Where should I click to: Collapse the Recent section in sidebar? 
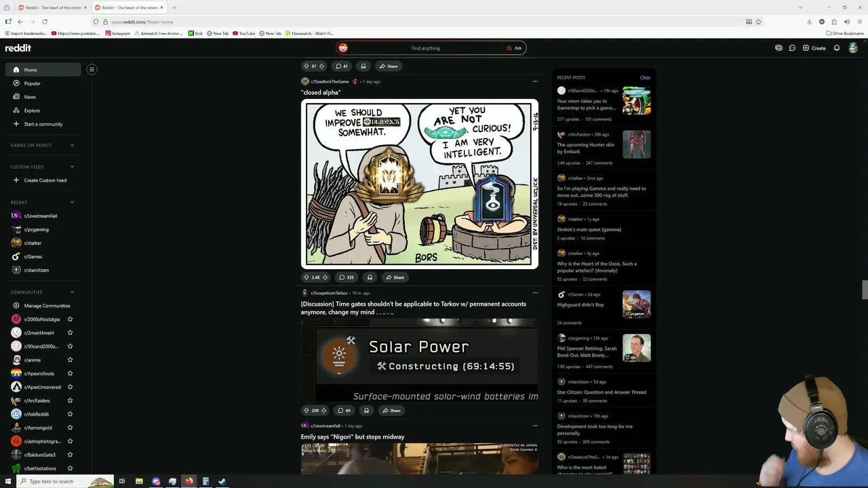coord(72,202)
